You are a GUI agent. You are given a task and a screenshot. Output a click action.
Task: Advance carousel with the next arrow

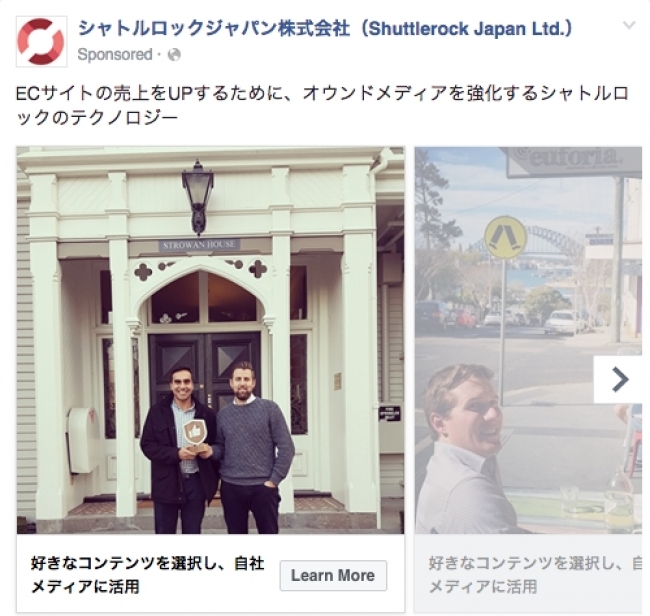pyautogui.click(x=619, y=379)
